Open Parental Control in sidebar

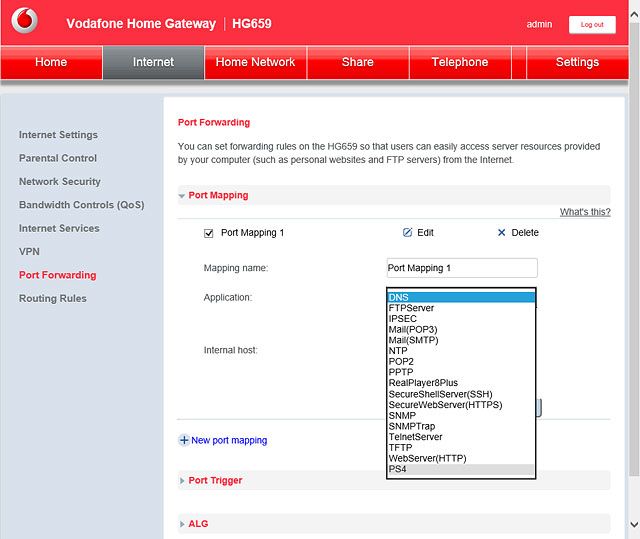pos(58,158)
